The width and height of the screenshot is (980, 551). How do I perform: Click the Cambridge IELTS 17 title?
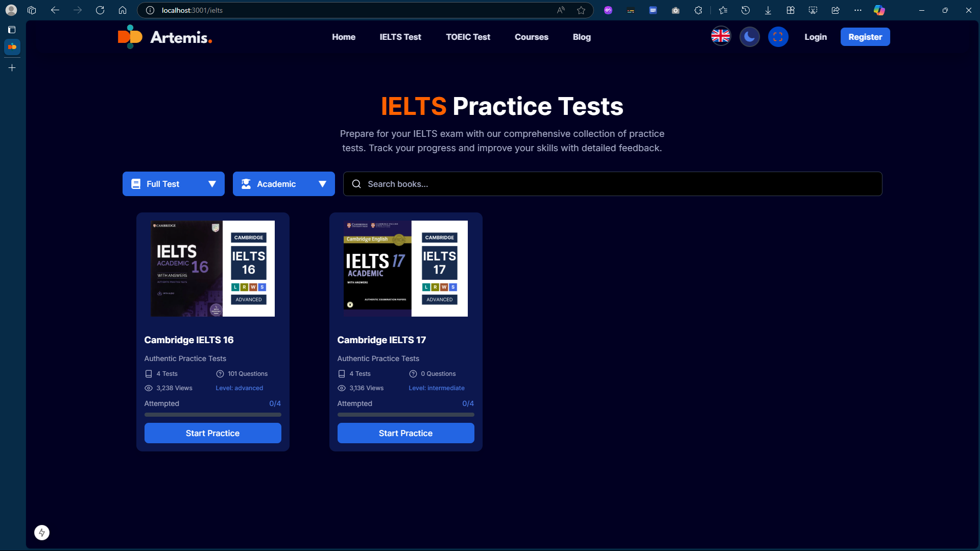tap(381, 340)
